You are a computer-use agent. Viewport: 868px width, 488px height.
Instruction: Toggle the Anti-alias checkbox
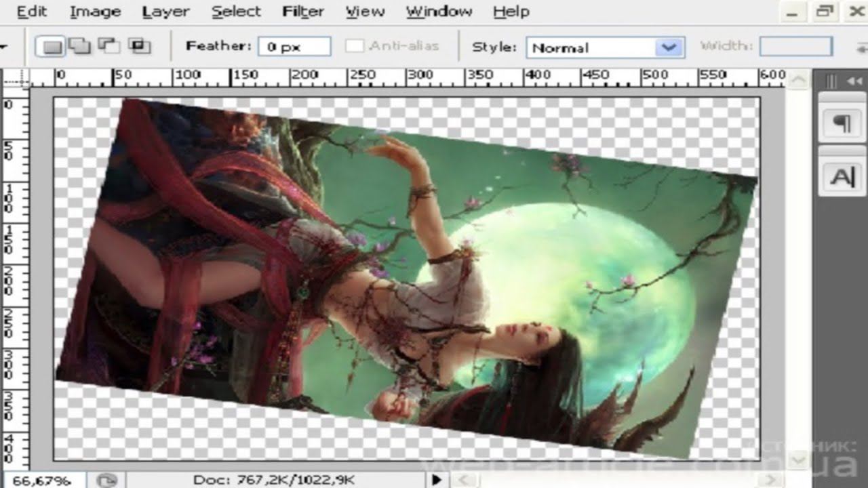[x=355, y=47]
